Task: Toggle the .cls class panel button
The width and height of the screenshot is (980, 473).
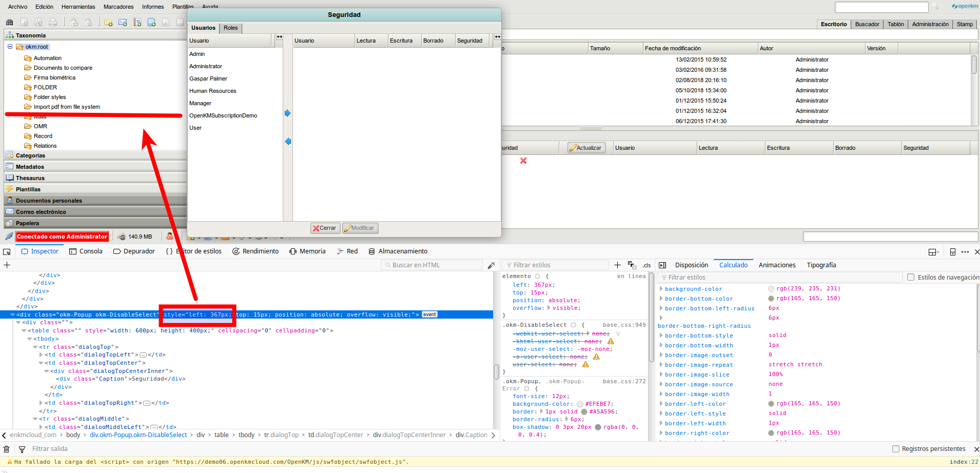Action: pos(646,265)
